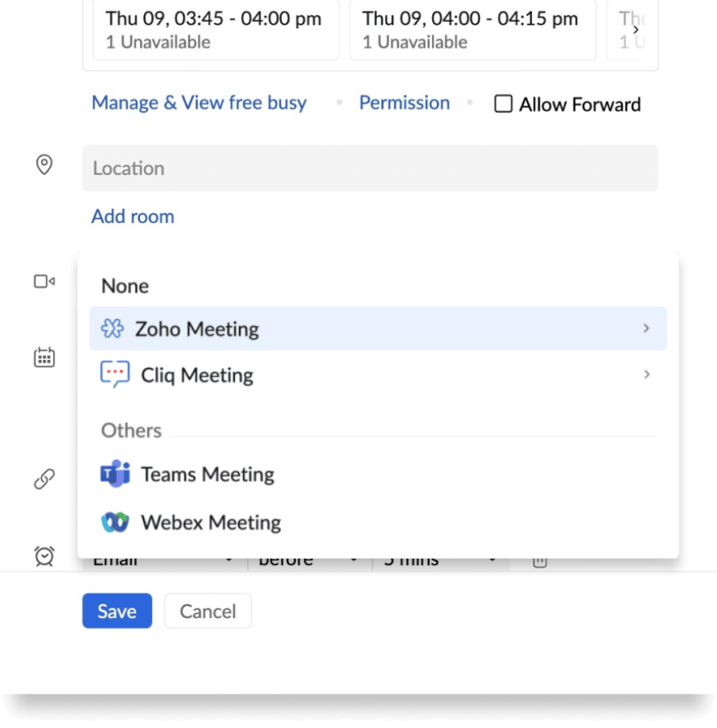Click the location pin icon
The height and width of the screenshot is (728, 717).
44,165
